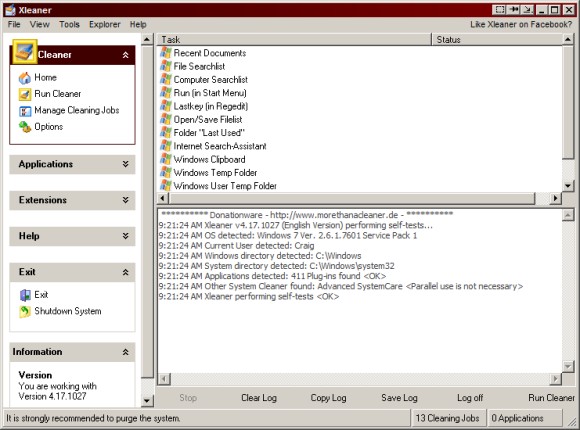The height and width of the screenshot is (430, 580).
Task: Click task list horizontal scroll left arrow
Action: (x=163, y=198)
